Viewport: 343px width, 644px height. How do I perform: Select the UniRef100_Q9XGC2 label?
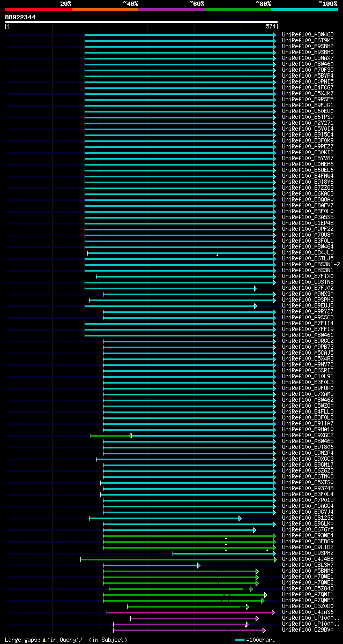308,435
